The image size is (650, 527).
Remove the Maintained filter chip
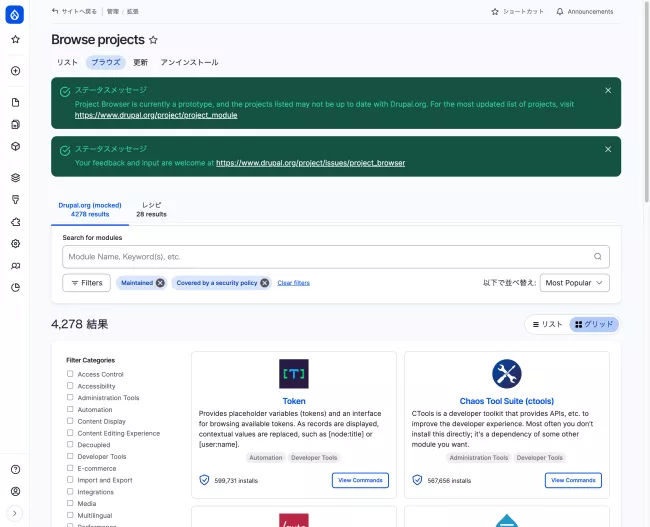click(160, 283)
